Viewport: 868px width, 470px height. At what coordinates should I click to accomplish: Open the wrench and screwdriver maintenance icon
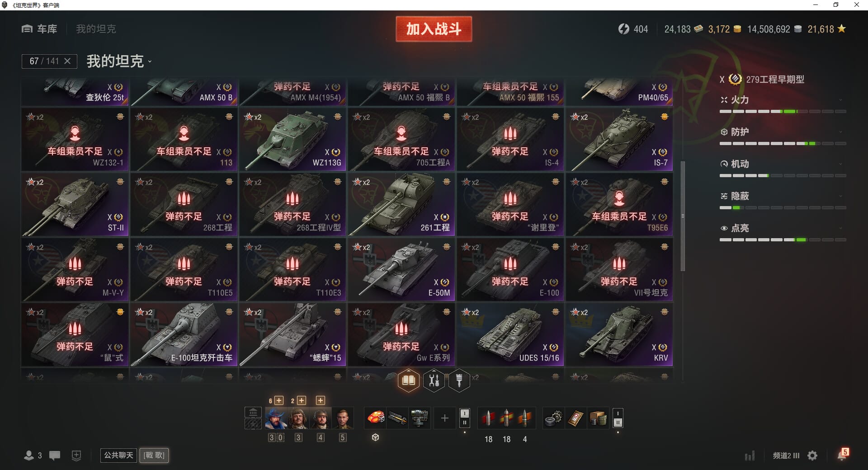434,381
